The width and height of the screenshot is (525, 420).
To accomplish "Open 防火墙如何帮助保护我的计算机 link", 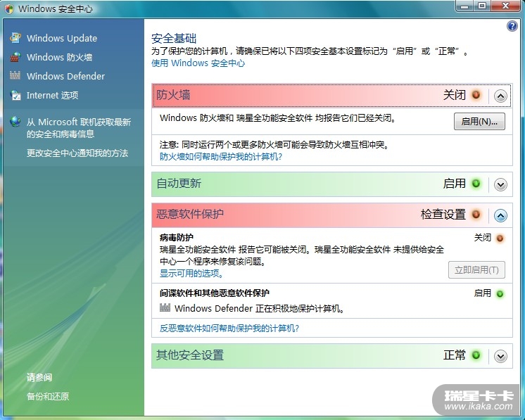I will tap(221, 157).
